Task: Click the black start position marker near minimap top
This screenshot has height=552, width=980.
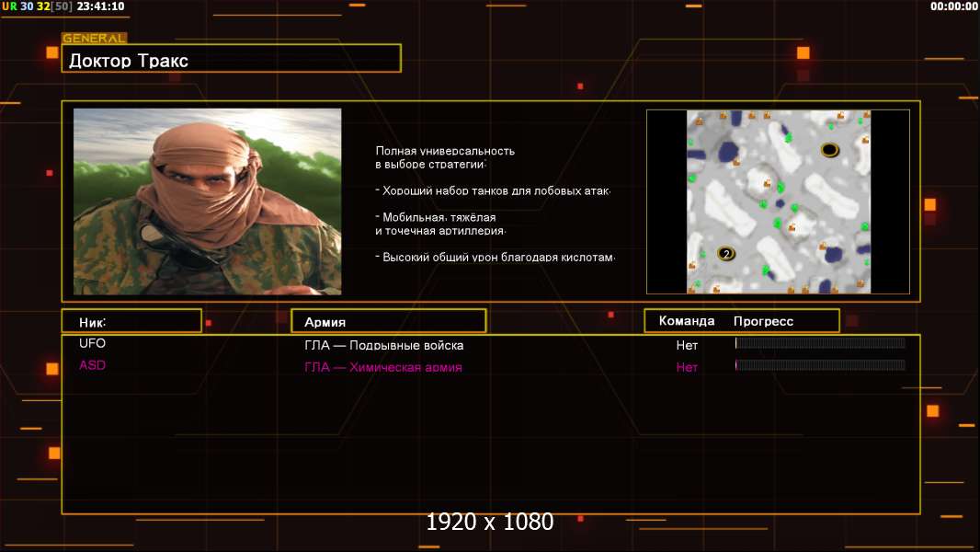Action: pyautogui.click(x=829, y=150)
